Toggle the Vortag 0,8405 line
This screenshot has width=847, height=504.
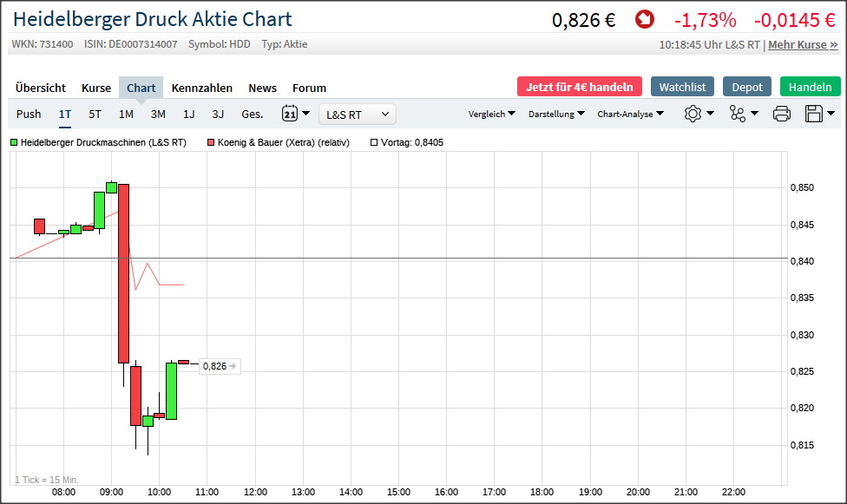(407, 142)
